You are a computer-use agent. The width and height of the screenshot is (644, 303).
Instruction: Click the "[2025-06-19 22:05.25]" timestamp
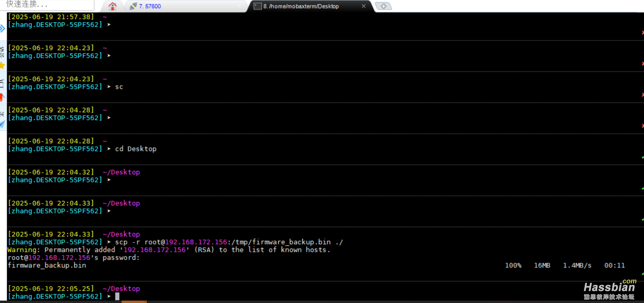coord(51,289)
